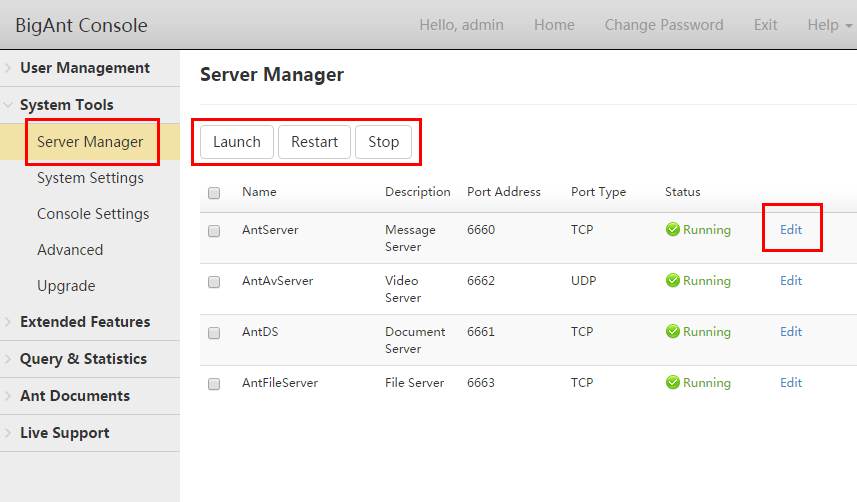Open the Advanced sidebar item

pyautogui.click(x=70, y=250)
